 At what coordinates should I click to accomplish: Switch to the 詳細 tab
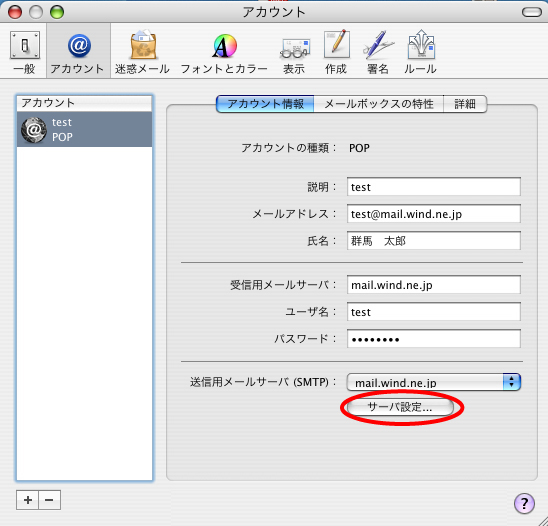[465, 104]
